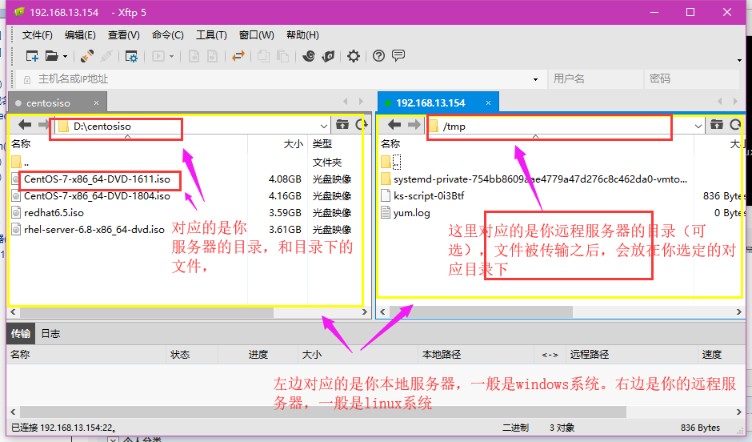Sort local files by 大小 column
Screen dimensions: 752x442
[x=293, y=144]
